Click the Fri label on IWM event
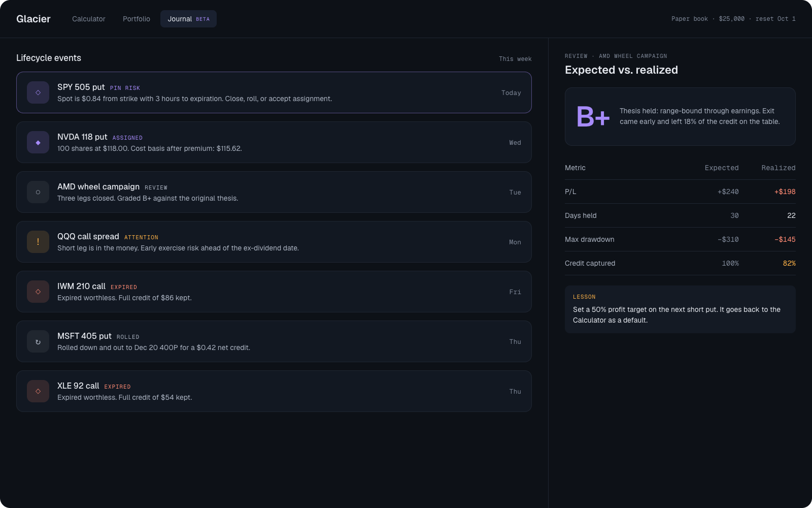Screen dimensions: 812x508 (x=515, y=292)
